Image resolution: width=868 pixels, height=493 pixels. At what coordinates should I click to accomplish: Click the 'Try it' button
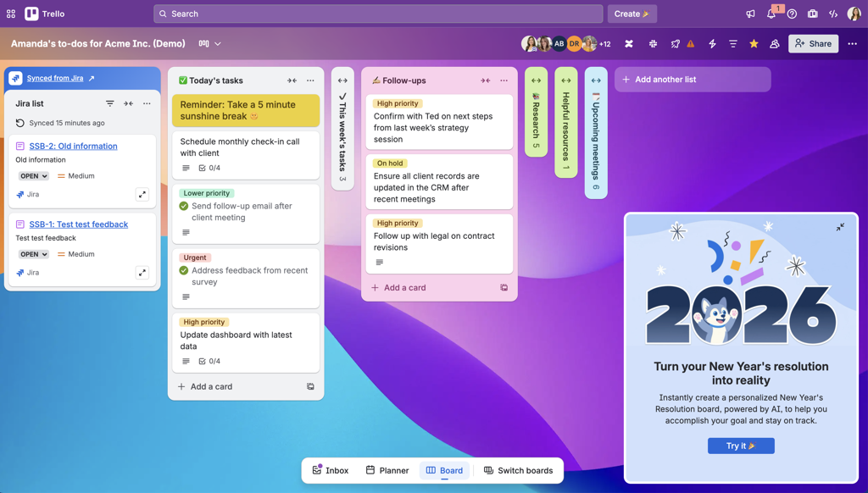coord(741,446)
